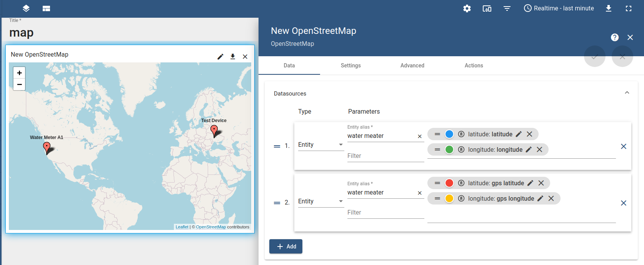Open the layers icon in top bar
Screen dimensions: 644x265
[x=26, y=8]
